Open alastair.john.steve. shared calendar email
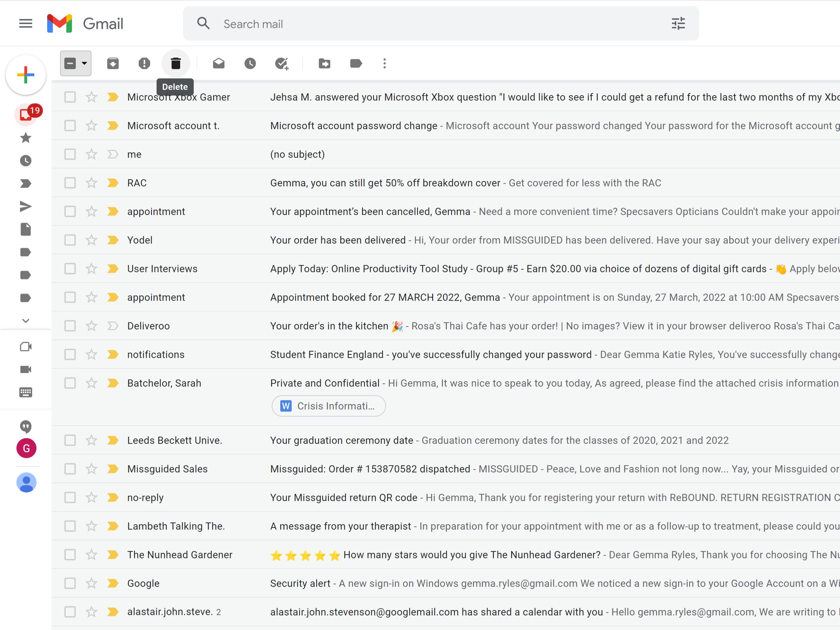This screenshot has width=840, height=630. point(446,612)
